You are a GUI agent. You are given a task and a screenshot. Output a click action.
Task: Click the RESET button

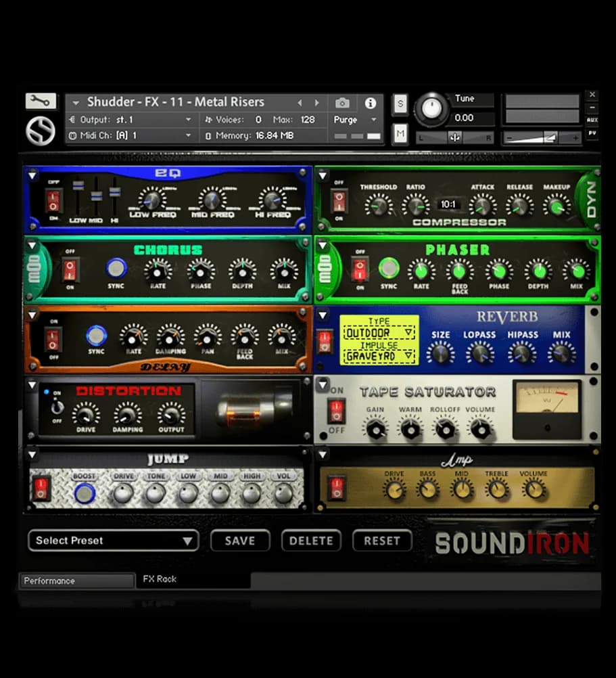pyautogui.click(x=382, y=541)
